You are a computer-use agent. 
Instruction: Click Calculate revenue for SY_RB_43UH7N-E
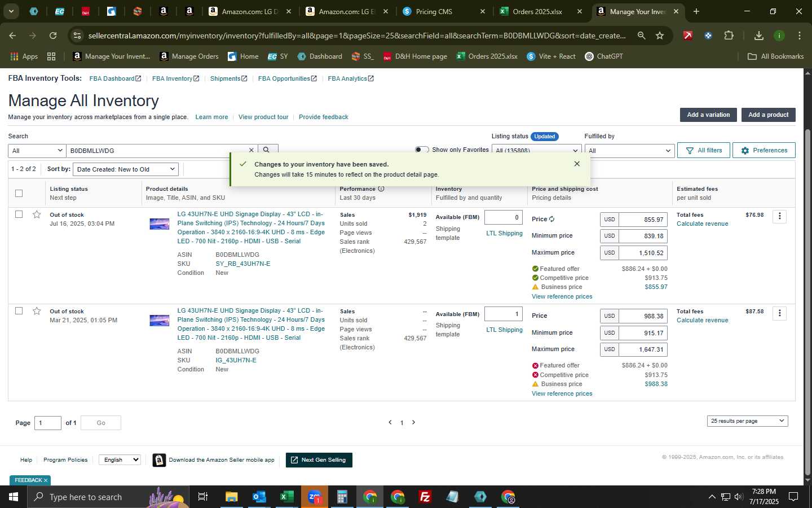click(x=702, y=224)
